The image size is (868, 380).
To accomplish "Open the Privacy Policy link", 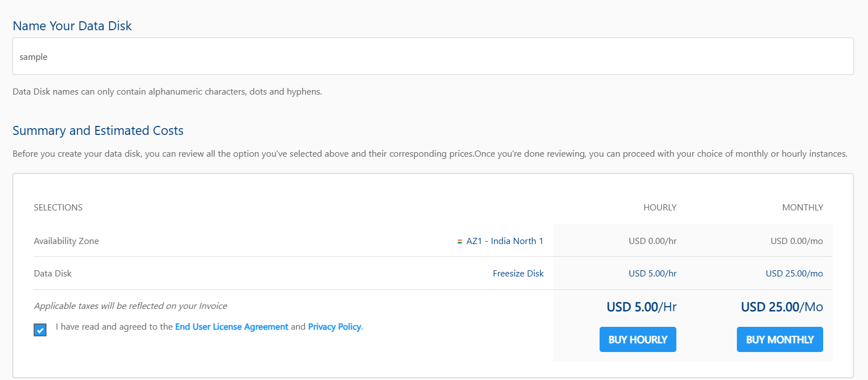I will click(334, 327).
